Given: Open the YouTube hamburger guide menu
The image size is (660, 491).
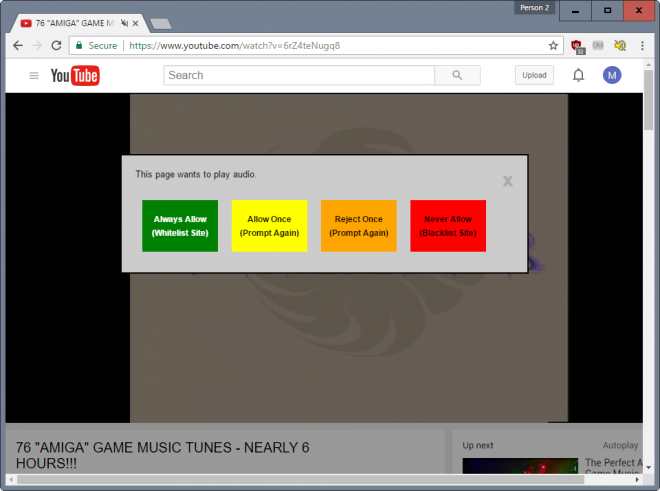Looking at the screenshot, I should 34,76.
